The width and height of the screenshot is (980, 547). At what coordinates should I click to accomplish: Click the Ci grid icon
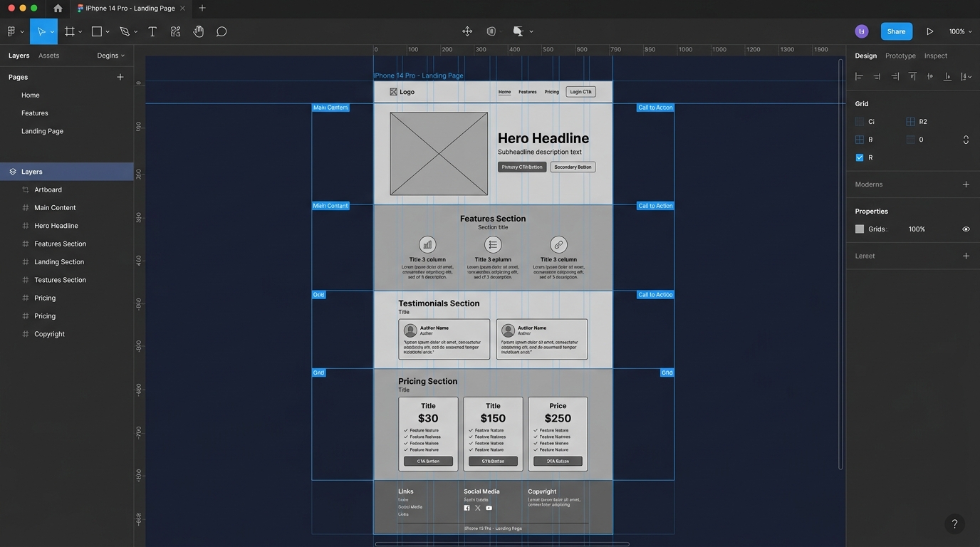[860, 122]
